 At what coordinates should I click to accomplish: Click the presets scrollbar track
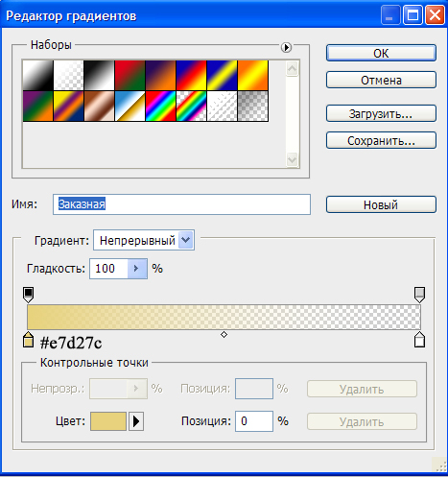pyautogui.click(x=292, y=113)
